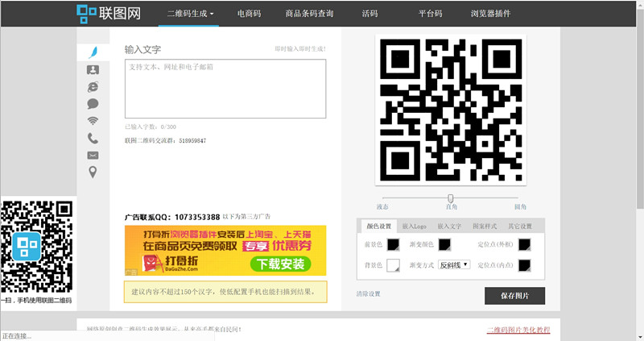Switch to the 其它设置 tab

520,227
